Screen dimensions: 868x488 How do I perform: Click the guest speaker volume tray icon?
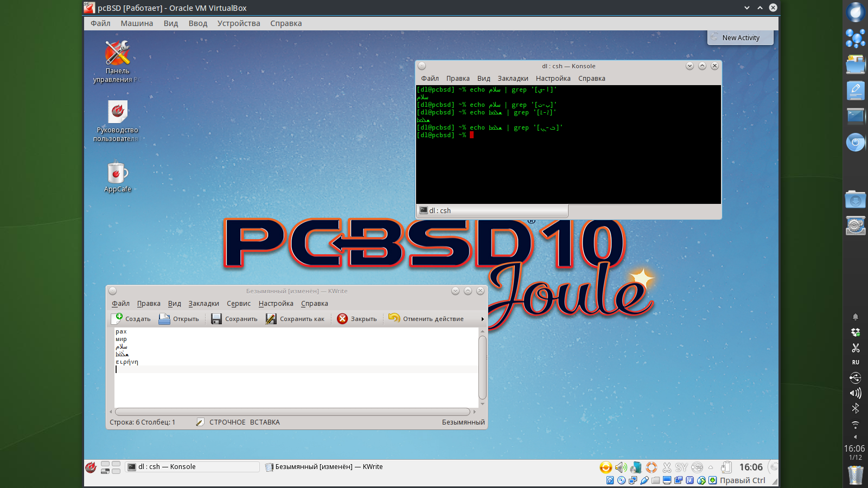621,467
